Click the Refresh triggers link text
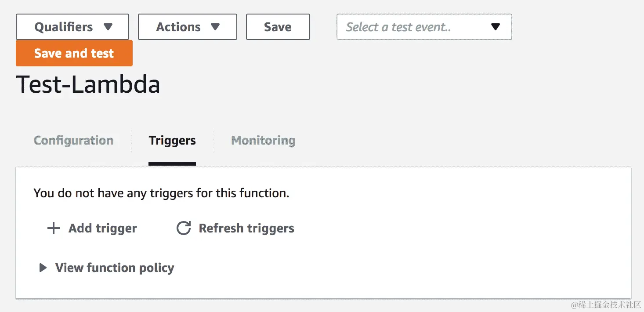 (246, 229)
